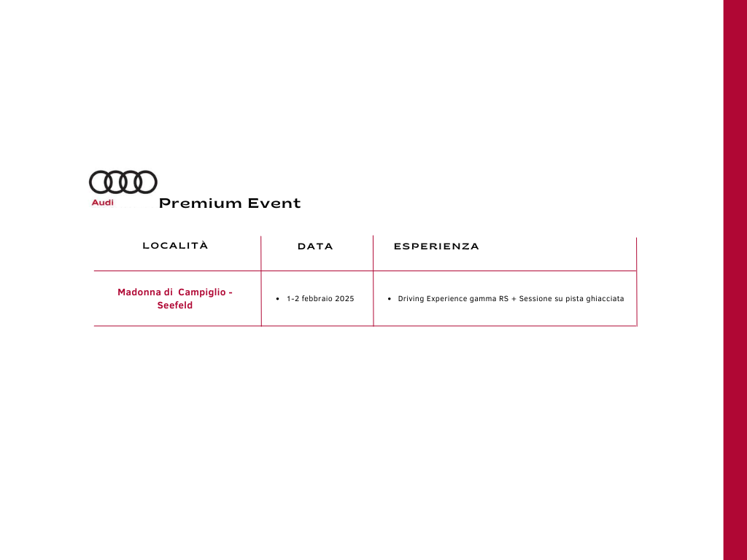The width and height of the screenshot is (747, 560).
Task: Click the dark red vertical sidebar band
Action: tap(735, 280)
